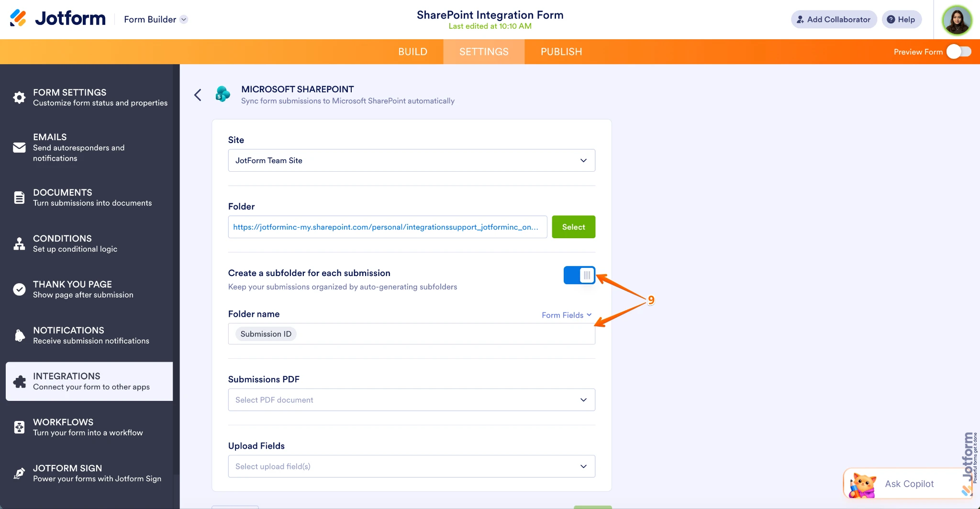Image resolution: width=980 pixels, height=509 pixels.
Task: Open the Ask Copilot chat button
Action: click(908, 484)
